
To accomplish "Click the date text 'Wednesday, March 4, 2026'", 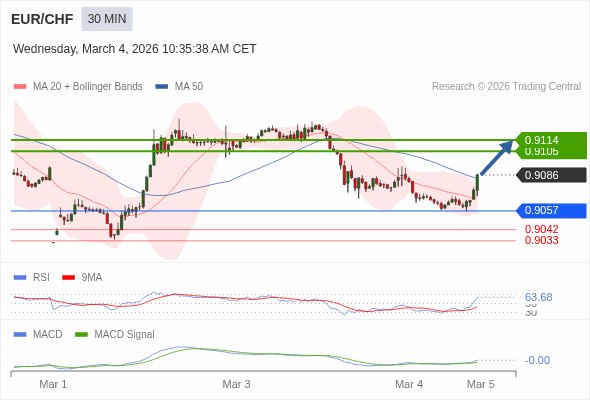I will point(86,49).
